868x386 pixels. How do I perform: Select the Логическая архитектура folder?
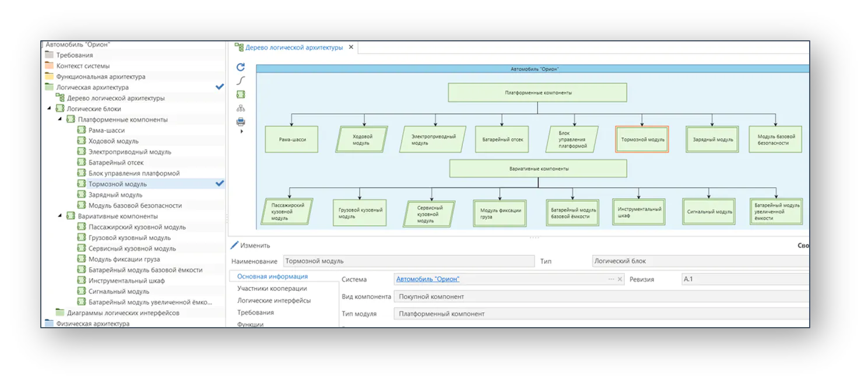pyautogui.click(x=93, y=87)
